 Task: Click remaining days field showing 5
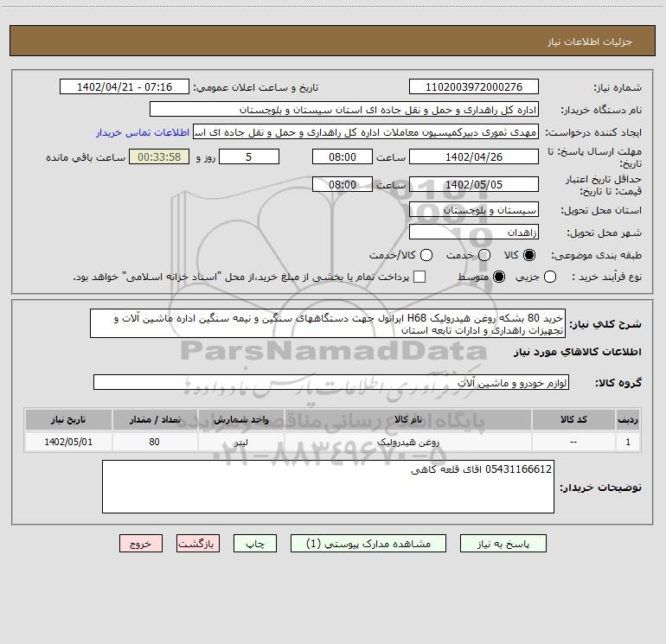coord(249,156)
